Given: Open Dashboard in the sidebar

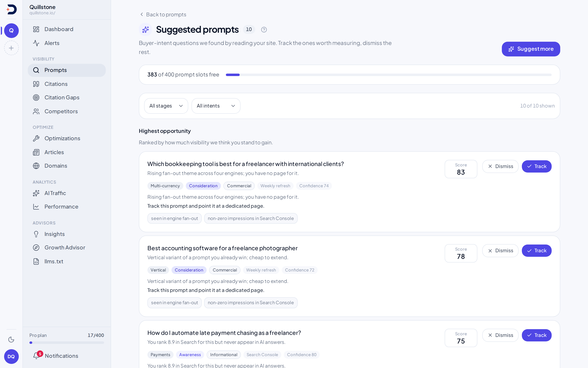Looking at the screenshot, I should tap(67, 29).
